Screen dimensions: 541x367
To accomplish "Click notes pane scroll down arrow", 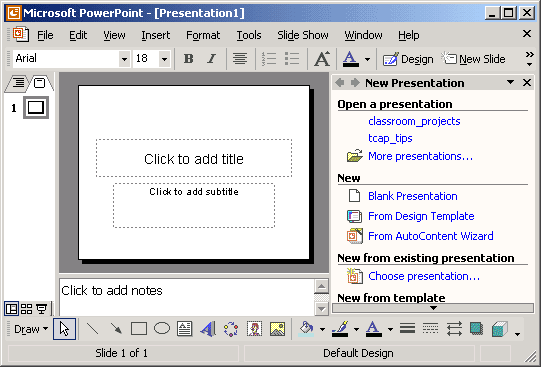I will 321,309.
